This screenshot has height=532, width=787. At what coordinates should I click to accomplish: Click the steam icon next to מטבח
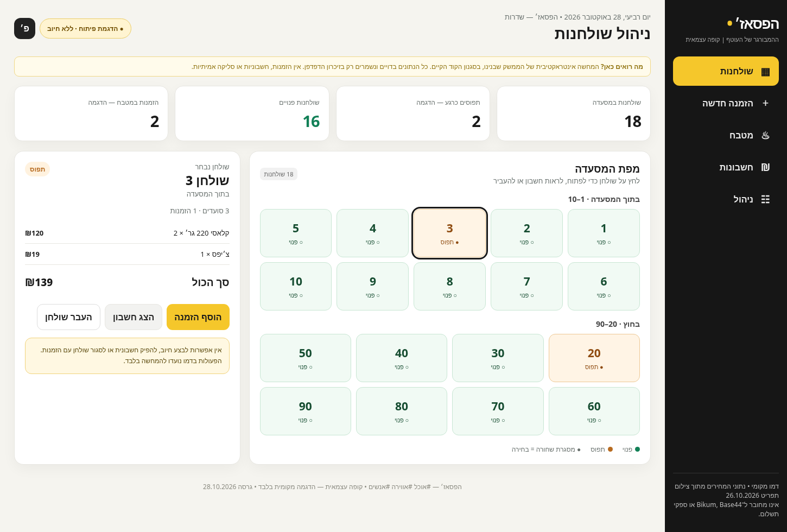coord(765,135)
